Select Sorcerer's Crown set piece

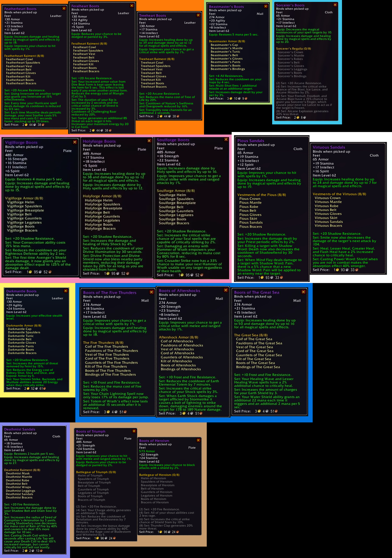[x=290, y=52]
